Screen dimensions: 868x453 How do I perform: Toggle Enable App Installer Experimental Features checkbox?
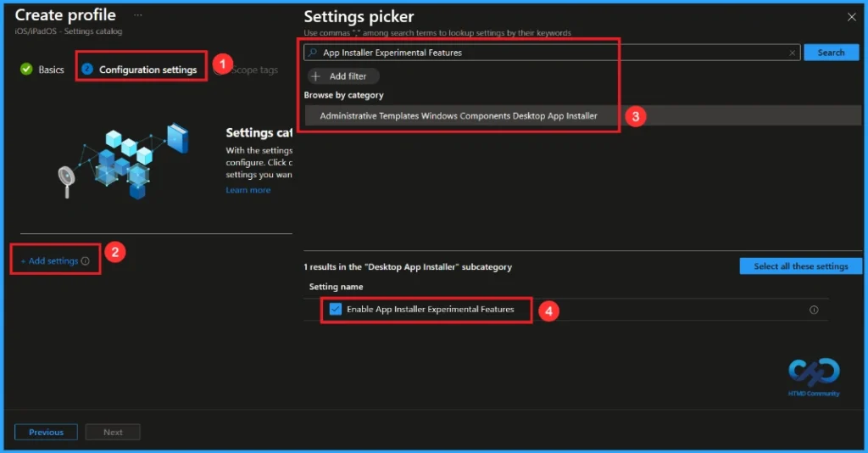click(x=336, y=309)
